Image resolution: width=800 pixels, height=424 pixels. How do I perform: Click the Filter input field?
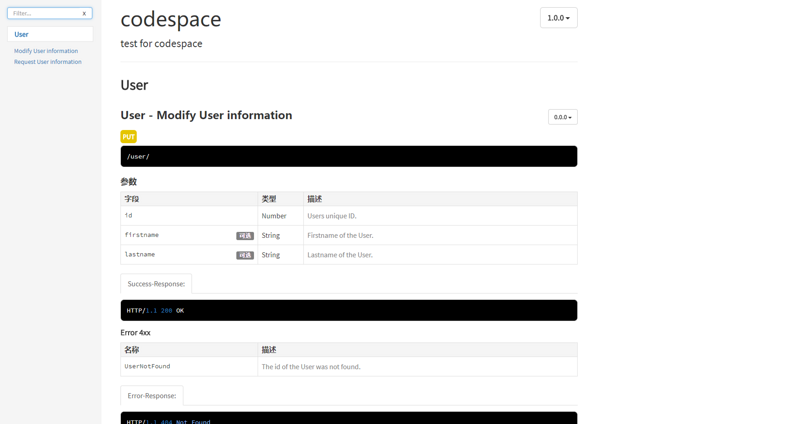[49, 13]
